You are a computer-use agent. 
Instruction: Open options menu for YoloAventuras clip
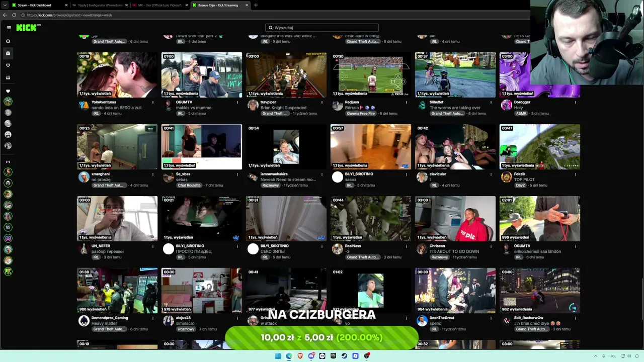[x=153, y=103]
